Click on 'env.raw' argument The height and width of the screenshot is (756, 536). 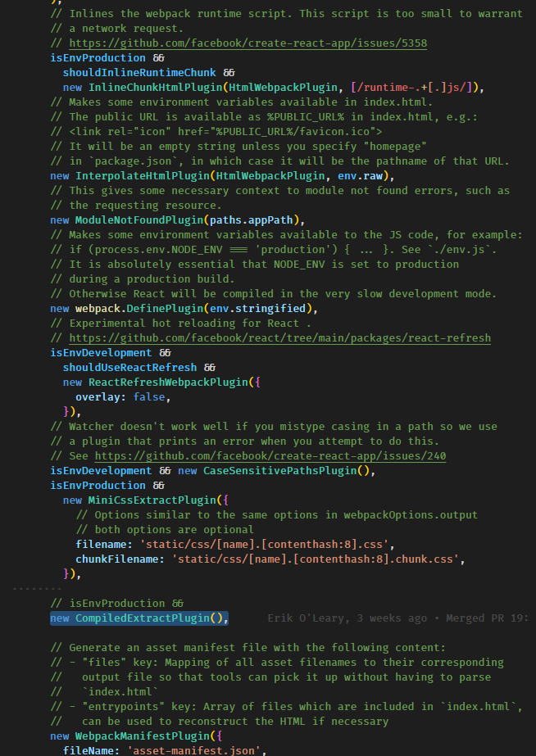pos(360,175)
